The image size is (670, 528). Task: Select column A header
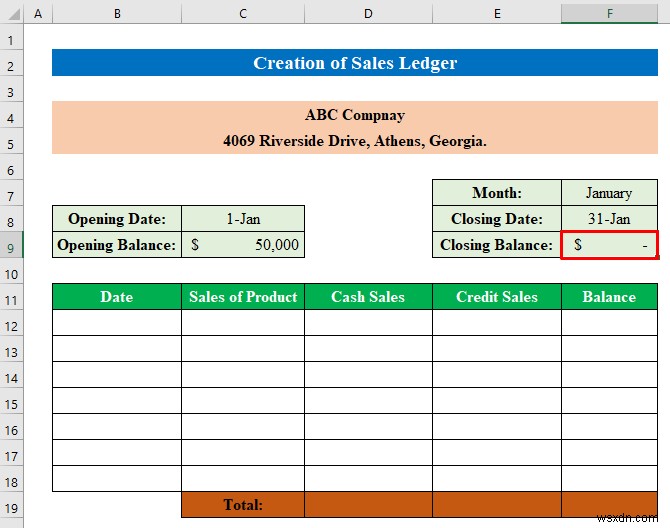38,14
